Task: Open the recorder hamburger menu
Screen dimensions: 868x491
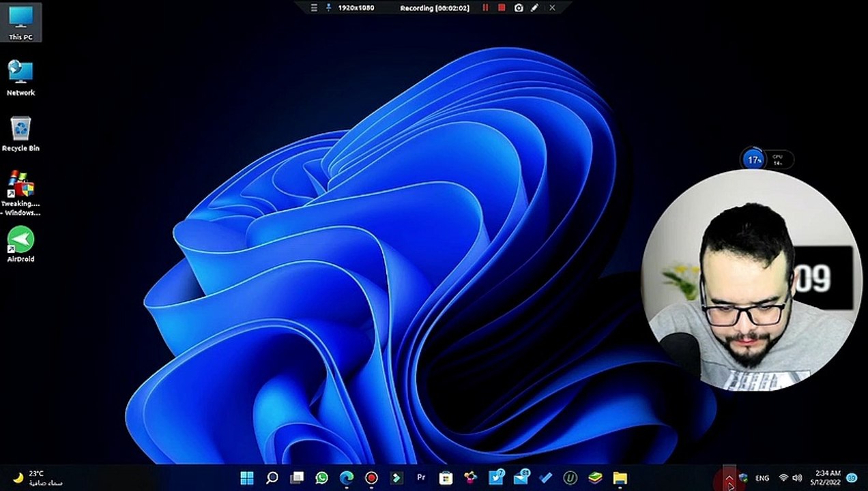Action: [x=314, y=8]
